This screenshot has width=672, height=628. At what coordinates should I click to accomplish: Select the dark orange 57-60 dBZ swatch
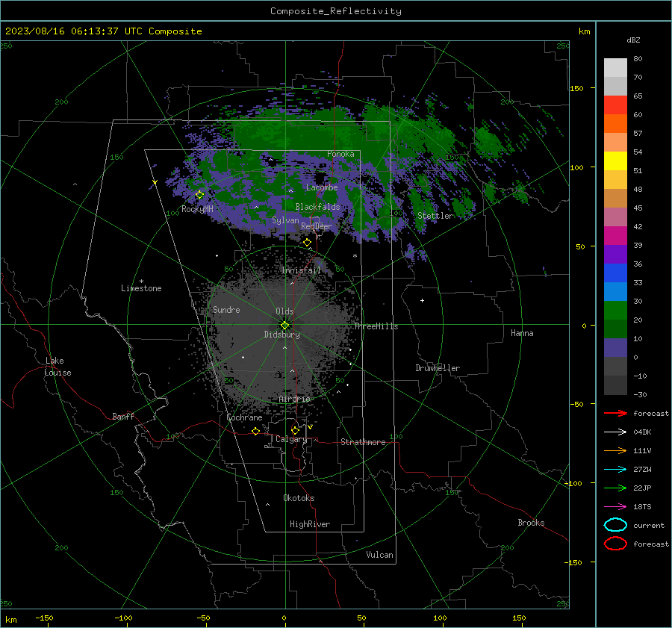click(615, 124)
